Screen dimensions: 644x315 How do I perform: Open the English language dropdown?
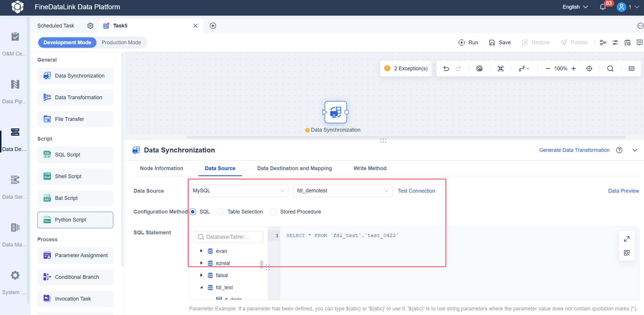pos(575,7)
